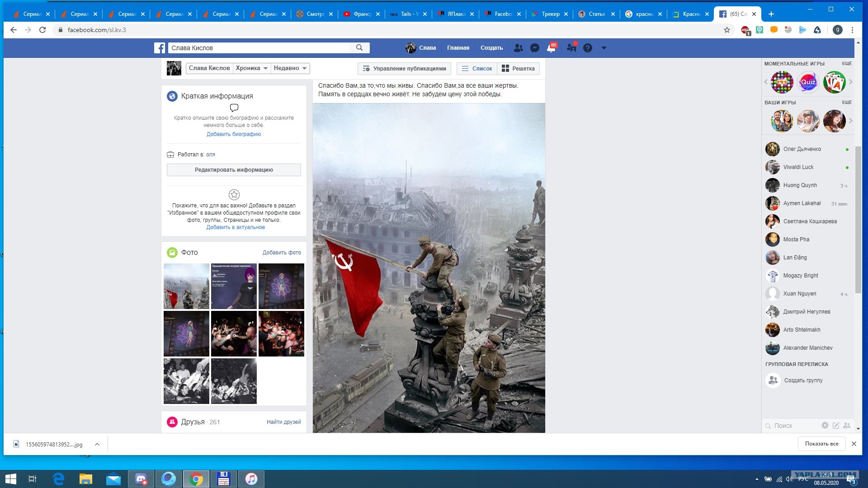Image resolution: width=868 pixels, height=488 pixels.
Task: Open Task View on the taskbar
Action: point(33,479)
